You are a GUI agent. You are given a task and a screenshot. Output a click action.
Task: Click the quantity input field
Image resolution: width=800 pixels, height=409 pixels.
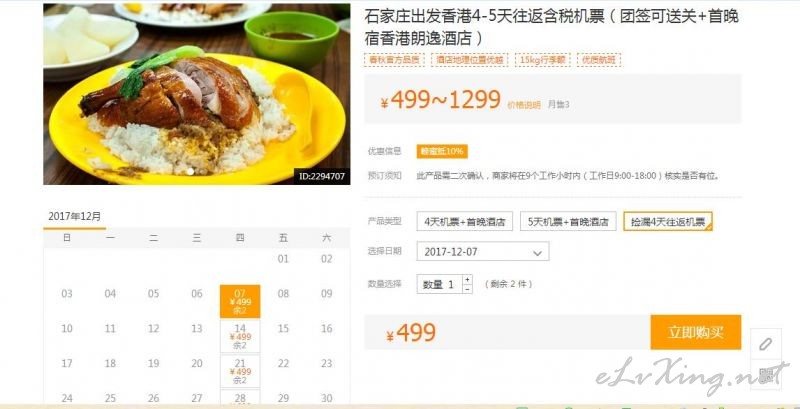[440, 284]
